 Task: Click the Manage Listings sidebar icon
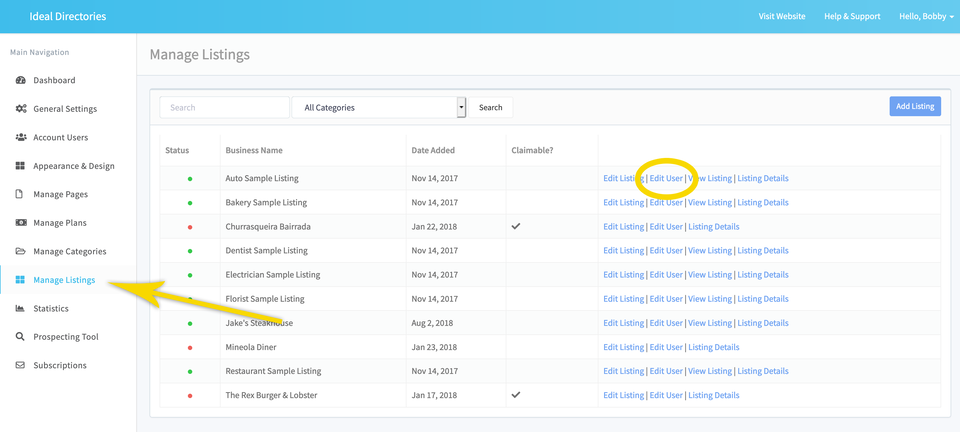20,280
